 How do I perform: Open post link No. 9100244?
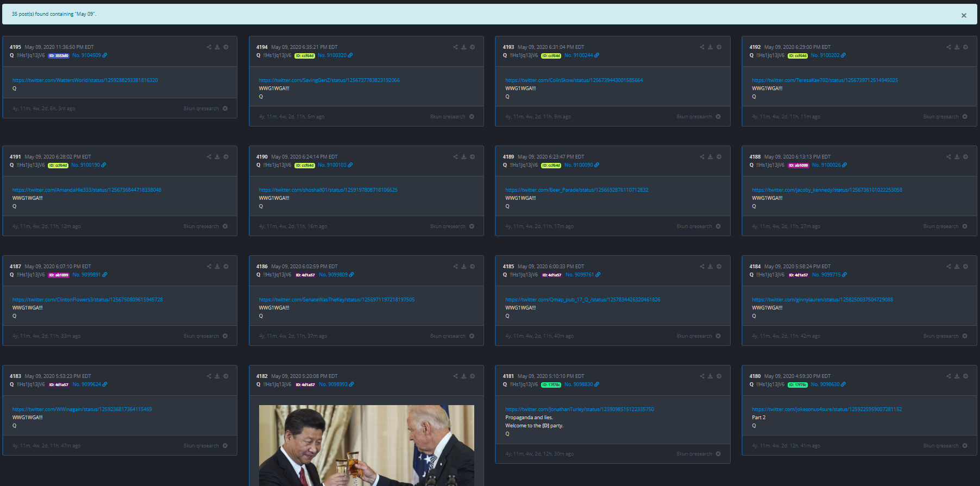click(x=582, y=55)
